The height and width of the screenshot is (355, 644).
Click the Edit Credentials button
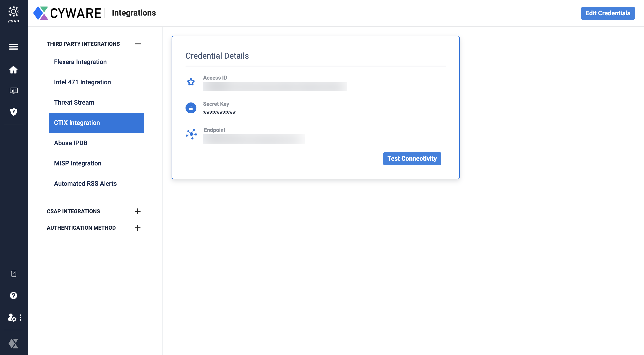click(608, 13)
